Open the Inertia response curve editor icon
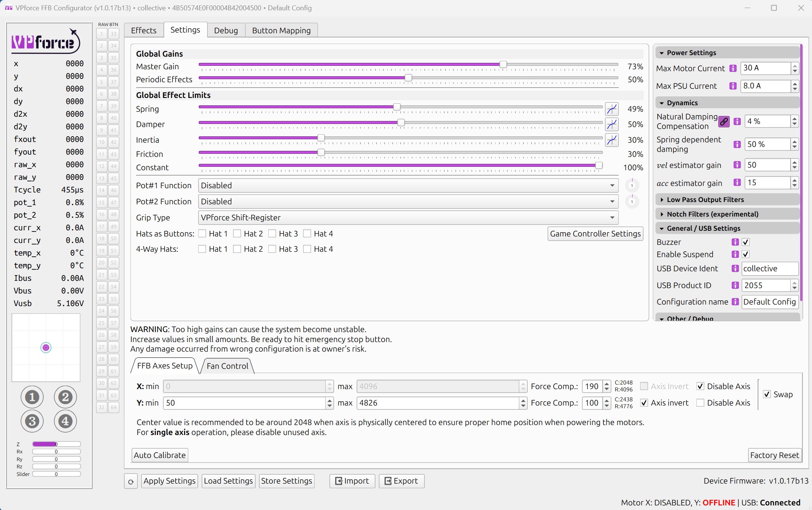812x510 pixels. (x=611, y=140)
